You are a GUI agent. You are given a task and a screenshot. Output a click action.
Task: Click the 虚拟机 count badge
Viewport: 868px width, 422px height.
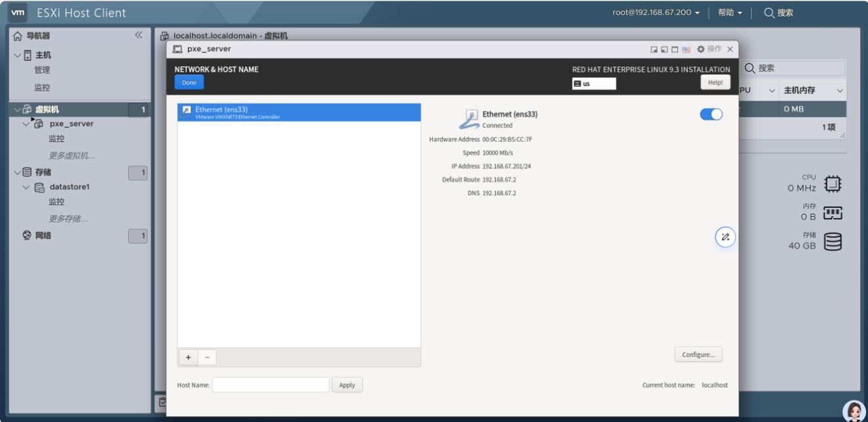click(x=138, y=110)
